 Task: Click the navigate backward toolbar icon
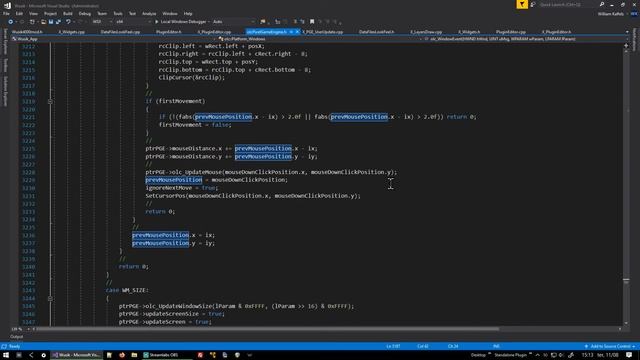click(11, 22)
